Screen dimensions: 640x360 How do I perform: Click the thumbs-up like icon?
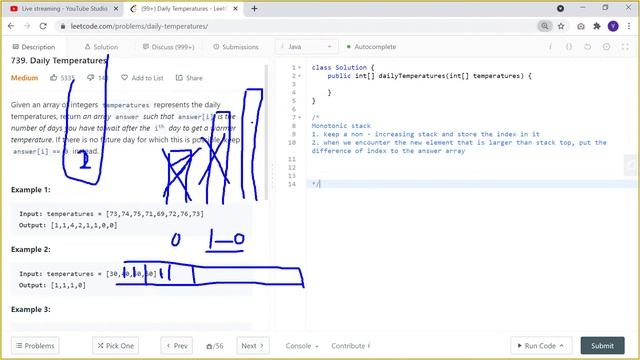53,78
